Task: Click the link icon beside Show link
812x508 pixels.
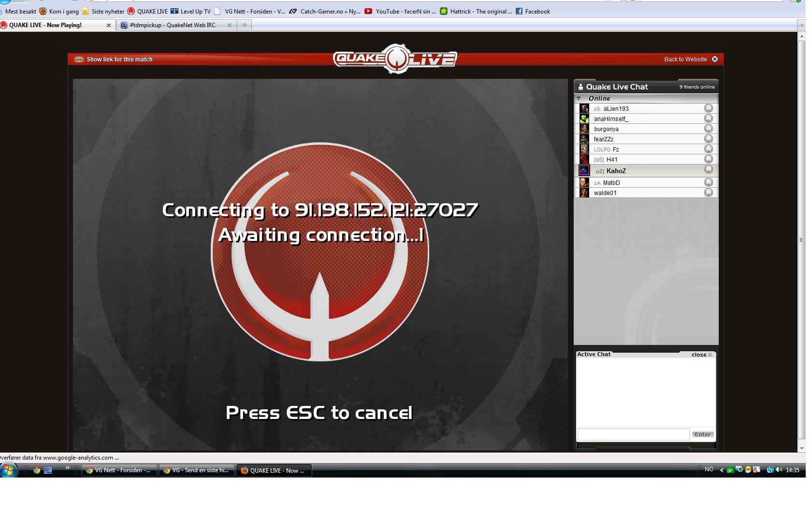Action: 79,60
